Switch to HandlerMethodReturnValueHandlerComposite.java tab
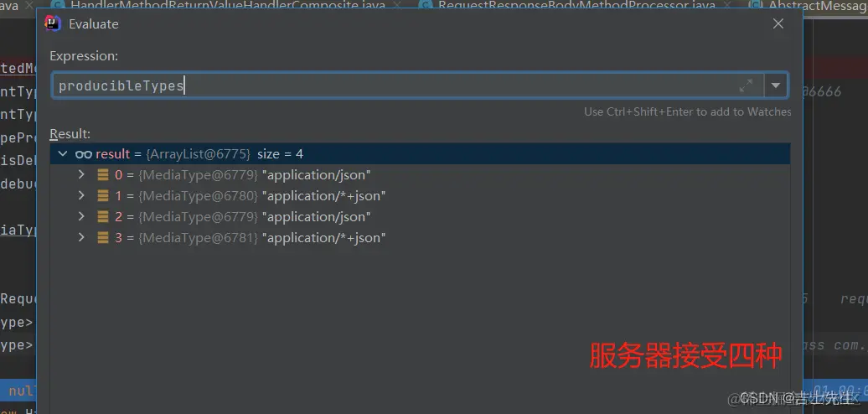The image size is (868, 414). 230,6
